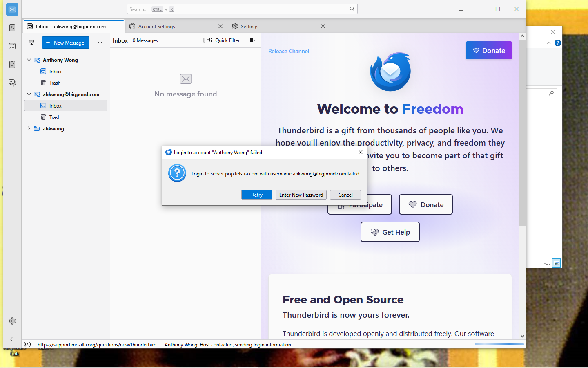The width and height of the screenshot is (588, 368).
Task: Click the blue Donate button at top
Action: 489,50
